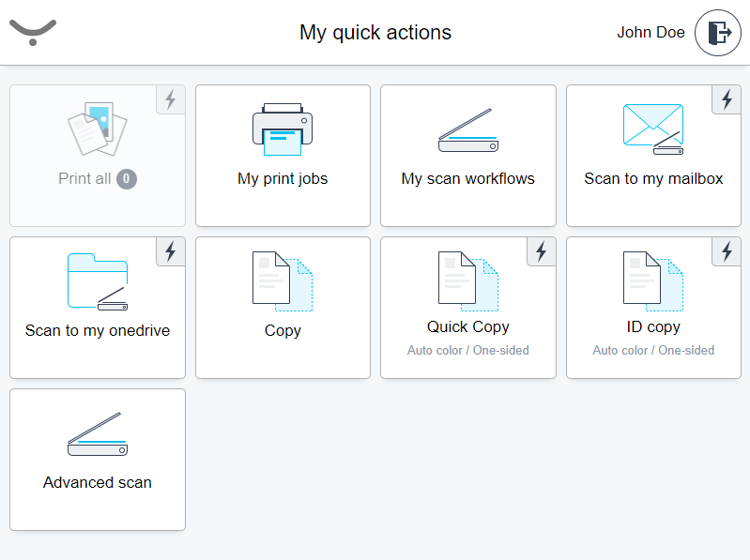Start ID copy by its document icon
The image size is (750, 560).
coord(653,280)
